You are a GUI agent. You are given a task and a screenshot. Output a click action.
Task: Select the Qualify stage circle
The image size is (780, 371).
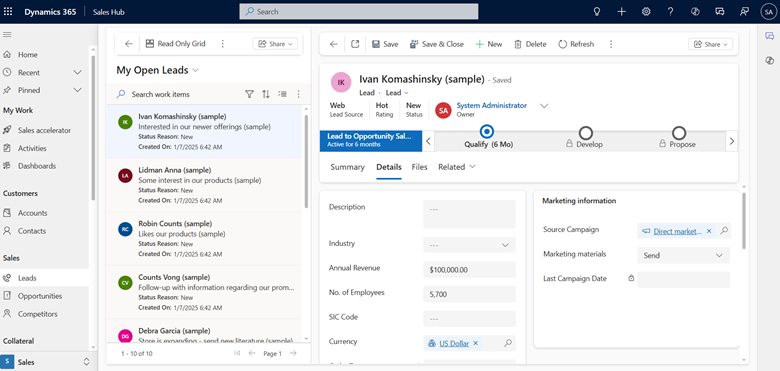pos(487,132)
